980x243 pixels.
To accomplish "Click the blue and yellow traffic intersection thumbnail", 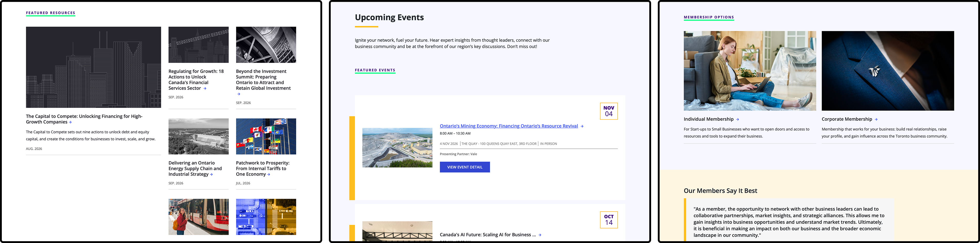I will pyautogui.click(x=266, y=217).
